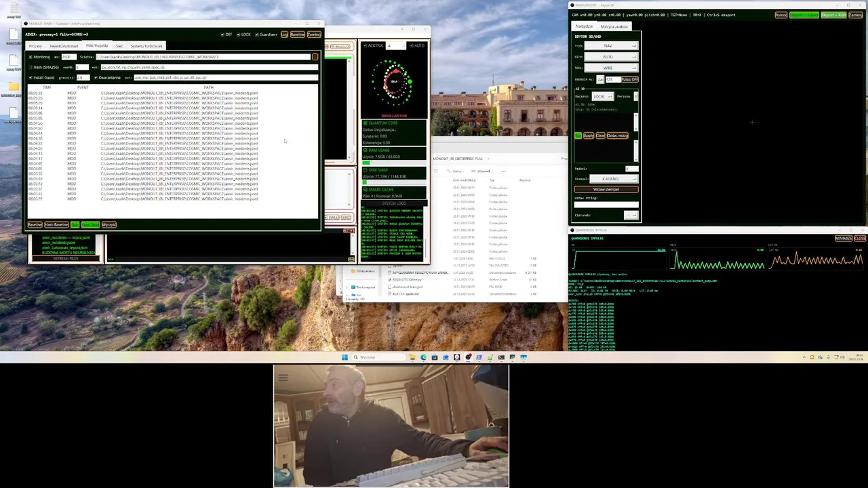Click the Apply button in AI 3D panel
This screenshot has width=868, height=488.
pyautogui.click(x=589, y=136)
